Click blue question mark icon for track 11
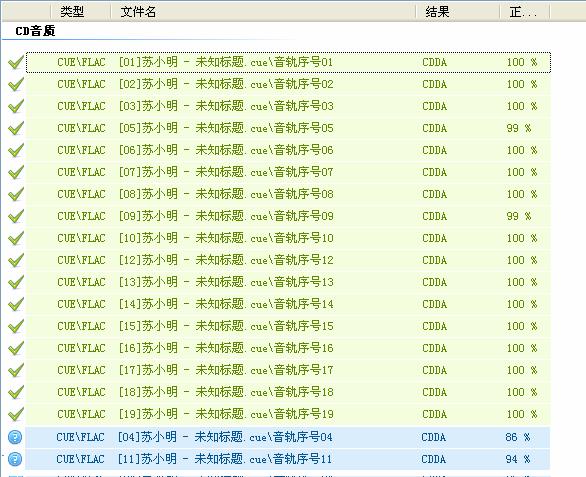 pyautogui.click(x=15, y=459)
